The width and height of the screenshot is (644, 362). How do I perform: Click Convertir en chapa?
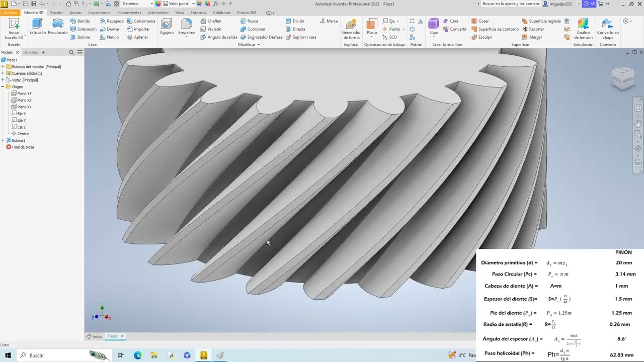pyautogui.click(x=608, y=29)
